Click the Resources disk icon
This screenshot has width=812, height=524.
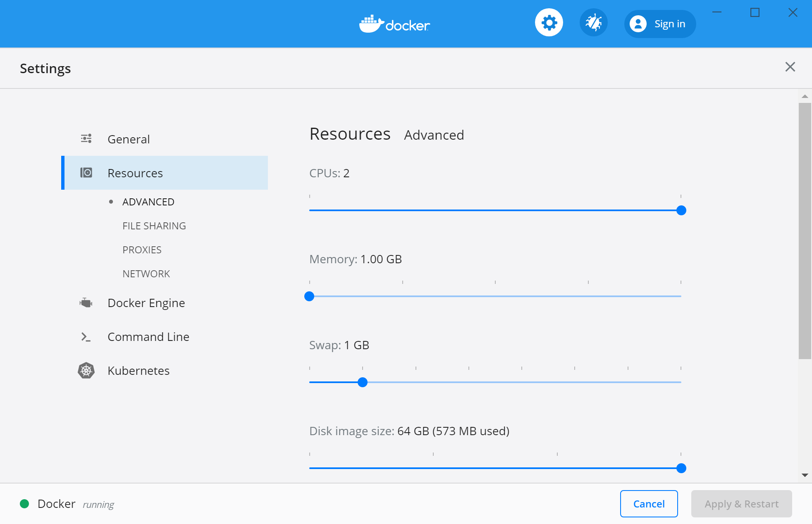coord(86,173)
